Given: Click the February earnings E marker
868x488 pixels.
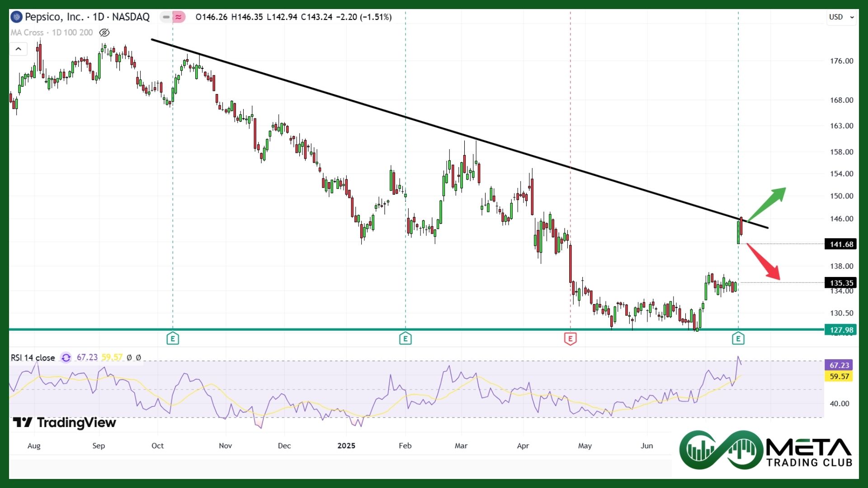Looking at the screenshot, I should tap(406, 338).
